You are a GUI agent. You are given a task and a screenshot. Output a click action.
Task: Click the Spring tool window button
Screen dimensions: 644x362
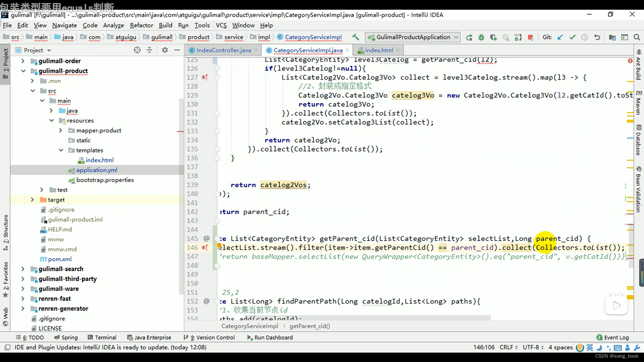[x=66, y=338]
